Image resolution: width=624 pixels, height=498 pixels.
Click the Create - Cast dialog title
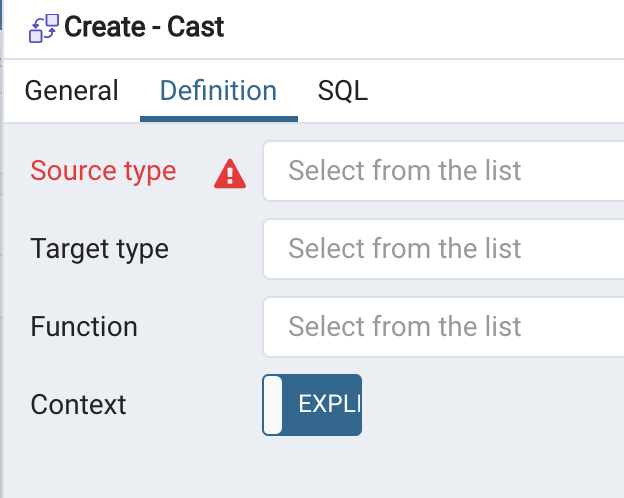[144, 27]
